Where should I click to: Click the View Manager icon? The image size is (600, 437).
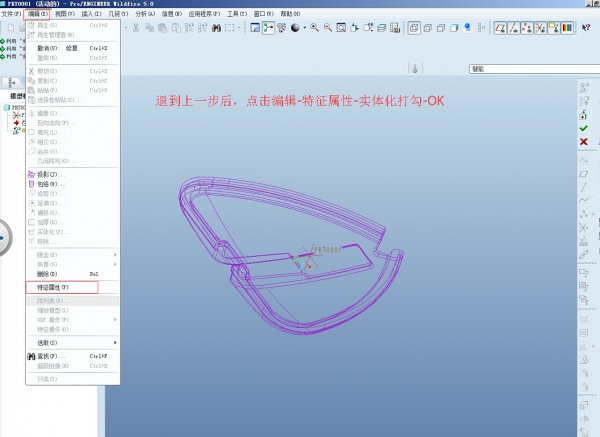click(395, 28)
